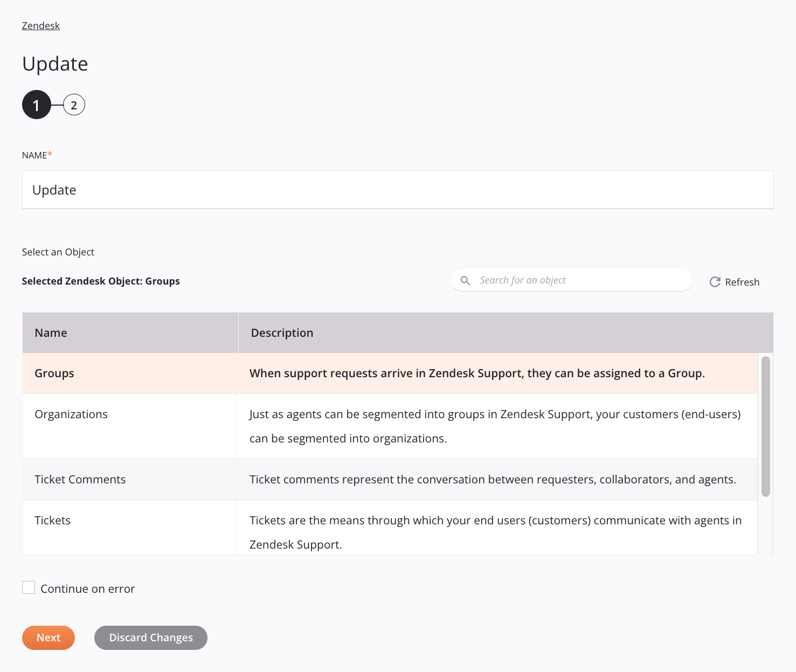Viewport: 796px width, 672px height.
Task: Click the Discard Changes button
Action: pos(151,638)
